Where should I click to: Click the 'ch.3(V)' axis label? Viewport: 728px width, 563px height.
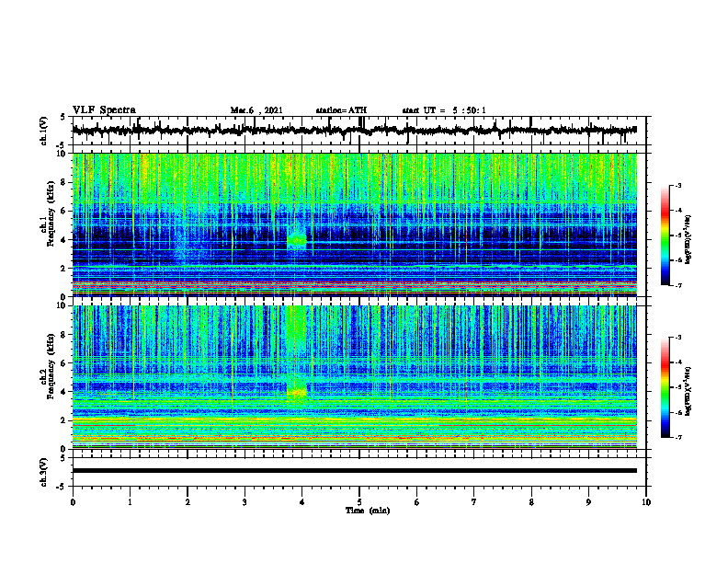(x=44, y=473)
